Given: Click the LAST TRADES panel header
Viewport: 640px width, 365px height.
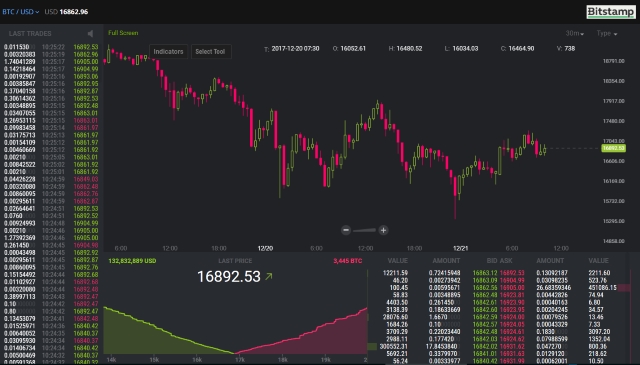Looking at the screenshot, I should point(30,33).
